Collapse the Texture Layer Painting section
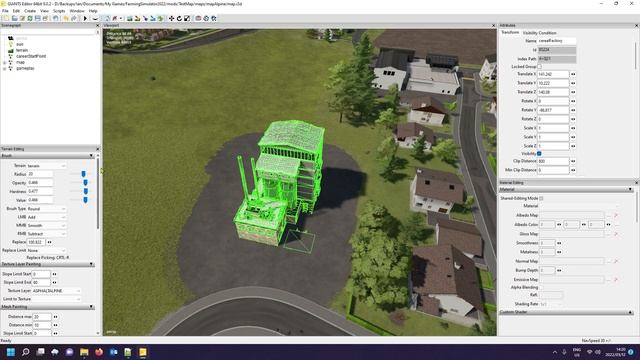This screenshot has height=360, width=640. tap(91, 264)
